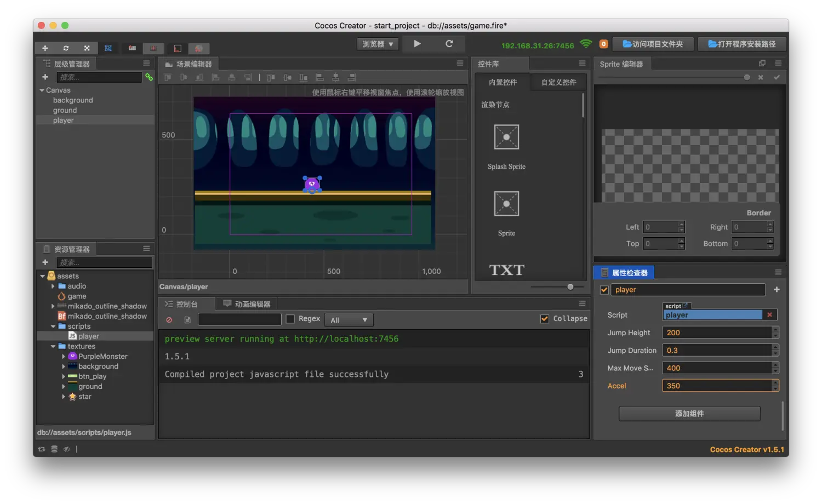Collapse the Canvas node
Image resolution: width=822 pixels, height=504 pixels.
pos(42,90)
